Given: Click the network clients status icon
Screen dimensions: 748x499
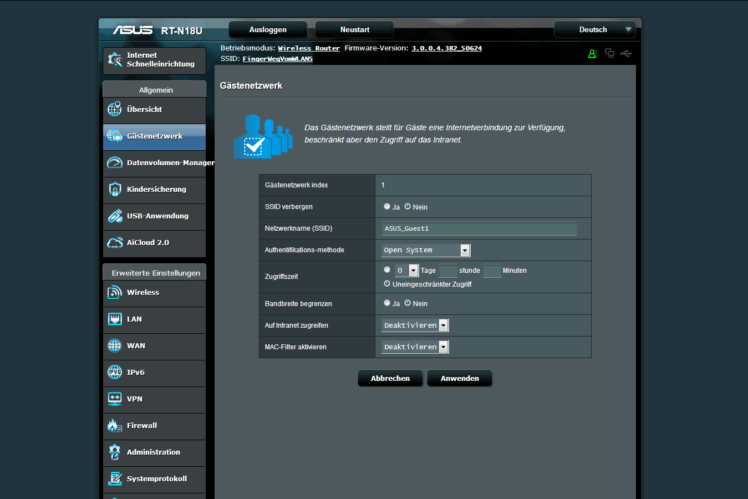Looking at the screenshot, I should [609, 53].
